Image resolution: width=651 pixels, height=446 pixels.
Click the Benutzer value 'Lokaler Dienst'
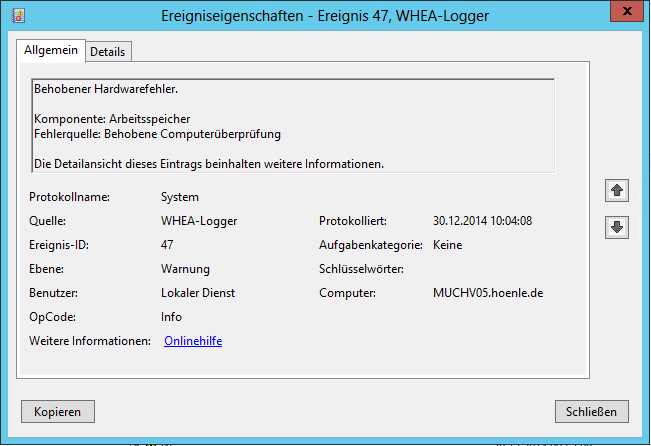[x=198, y=293]
